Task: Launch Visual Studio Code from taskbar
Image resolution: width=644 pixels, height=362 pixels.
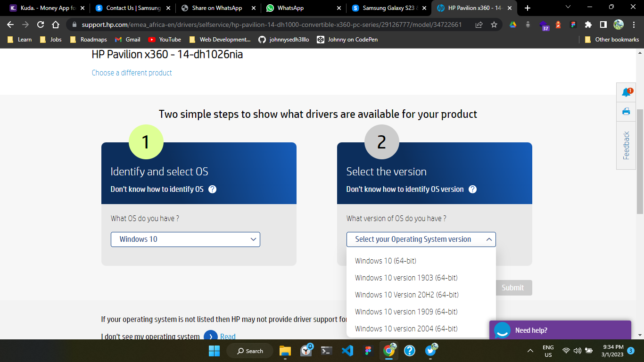Action: tap(347, 351)
